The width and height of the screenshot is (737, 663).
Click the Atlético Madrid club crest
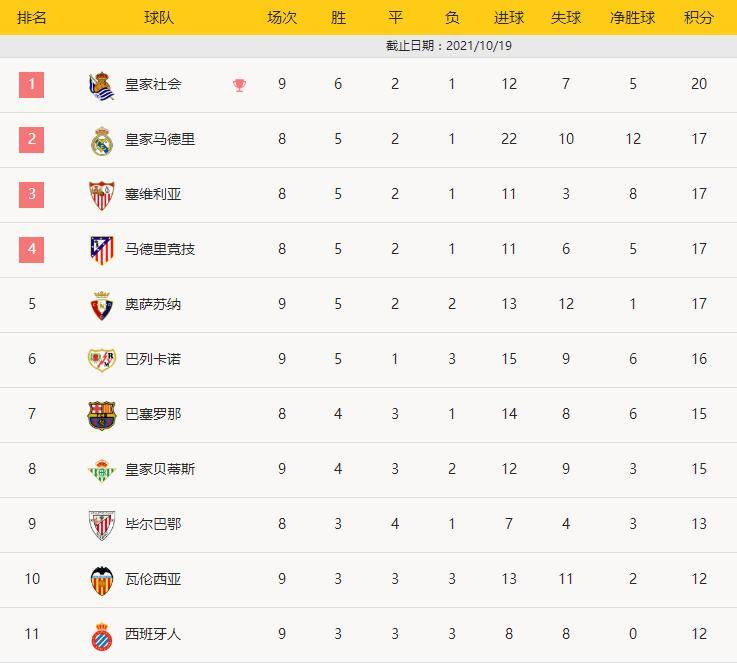(x=102, y=250)
